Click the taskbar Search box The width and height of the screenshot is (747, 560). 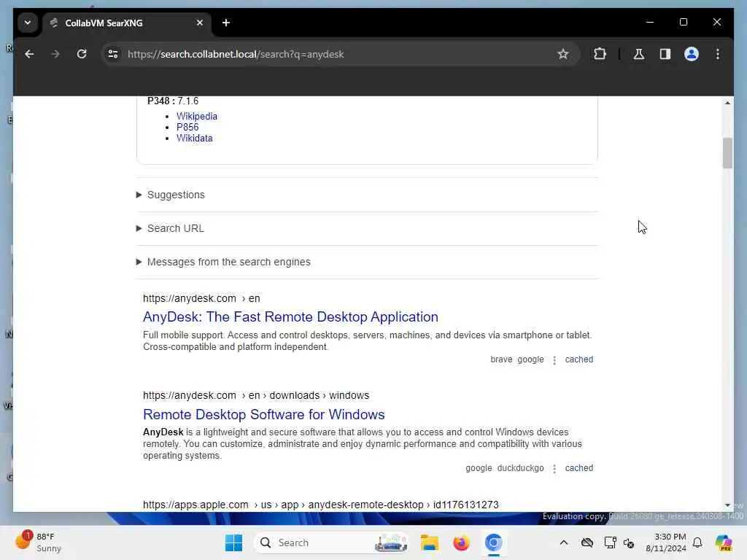(x=332, y=542)
